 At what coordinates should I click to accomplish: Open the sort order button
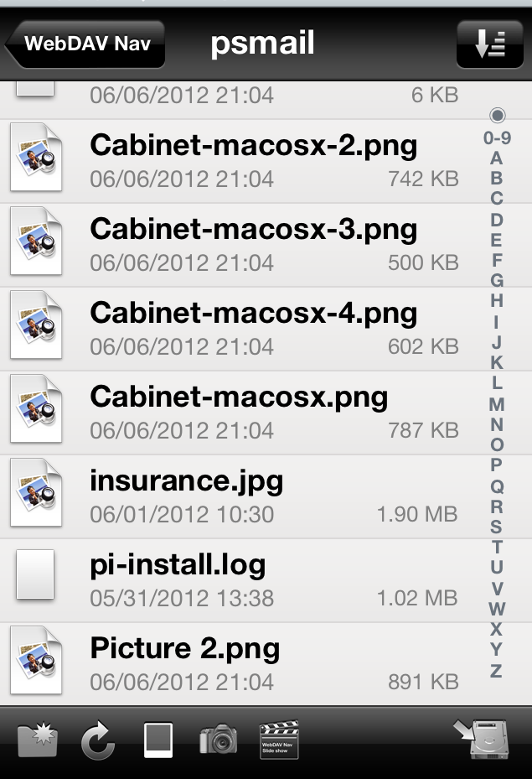[490, 44]
